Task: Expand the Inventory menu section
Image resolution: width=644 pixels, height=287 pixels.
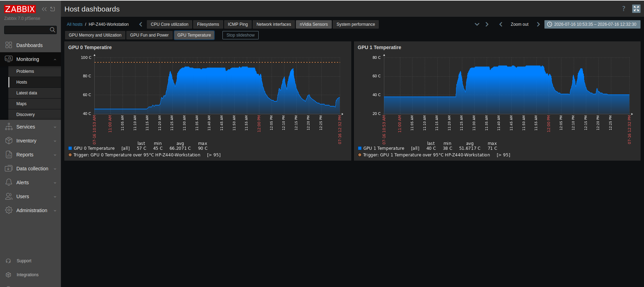Action: pos(30,141)
